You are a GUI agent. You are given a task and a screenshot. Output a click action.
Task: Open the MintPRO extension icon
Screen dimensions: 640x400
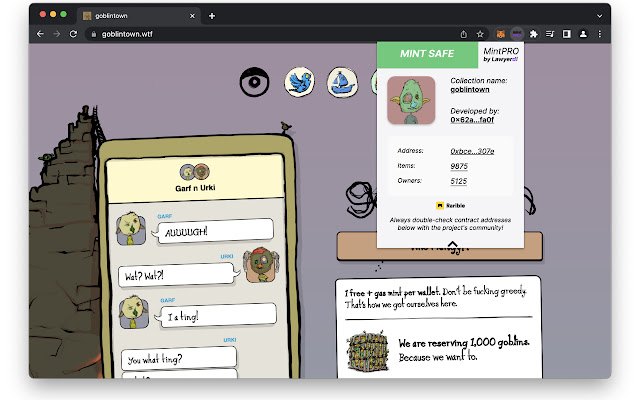(517, 34)
